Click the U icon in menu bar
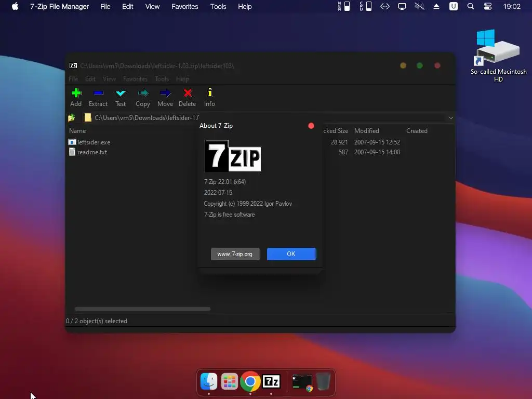This screenshot has height=399, width=532. pyautogui.click(x=453, y=6)
